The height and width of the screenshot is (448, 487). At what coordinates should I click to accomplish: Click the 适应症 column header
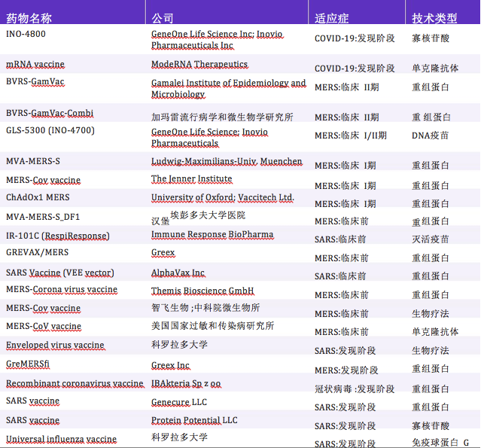[x=331, y=18]
